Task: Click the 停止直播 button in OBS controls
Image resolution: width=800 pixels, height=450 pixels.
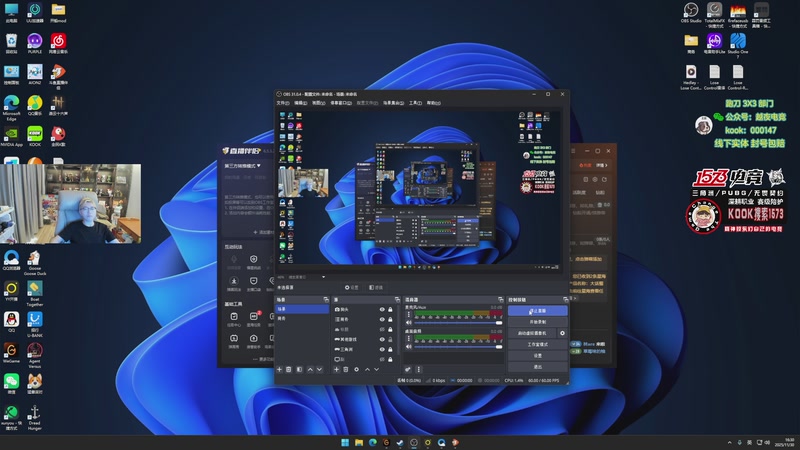Action: pos(537,311)
